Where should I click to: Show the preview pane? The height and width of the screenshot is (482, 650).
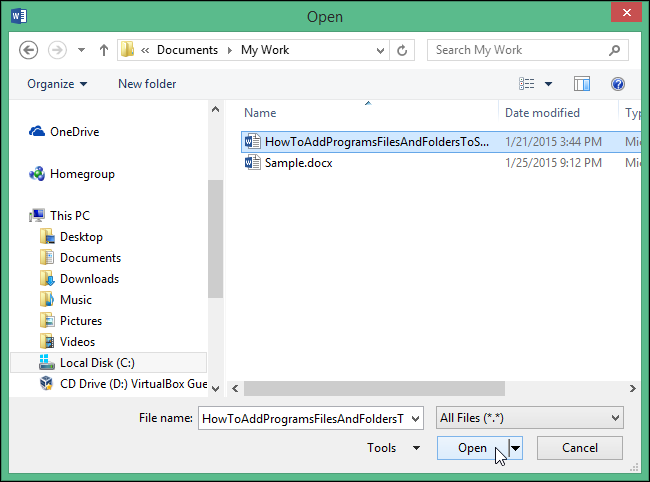point(582,84)
